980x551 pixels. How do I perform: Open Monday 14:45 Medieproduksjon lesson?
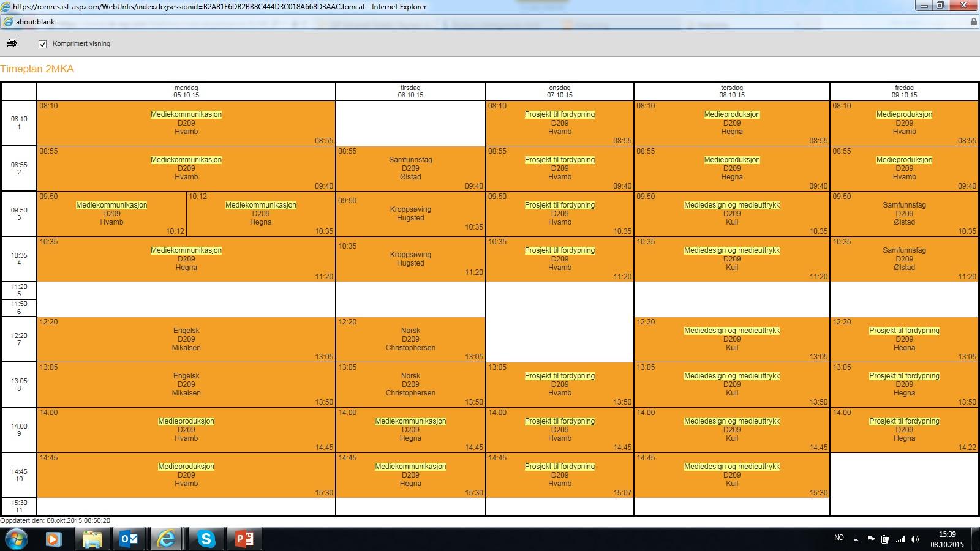186,475
